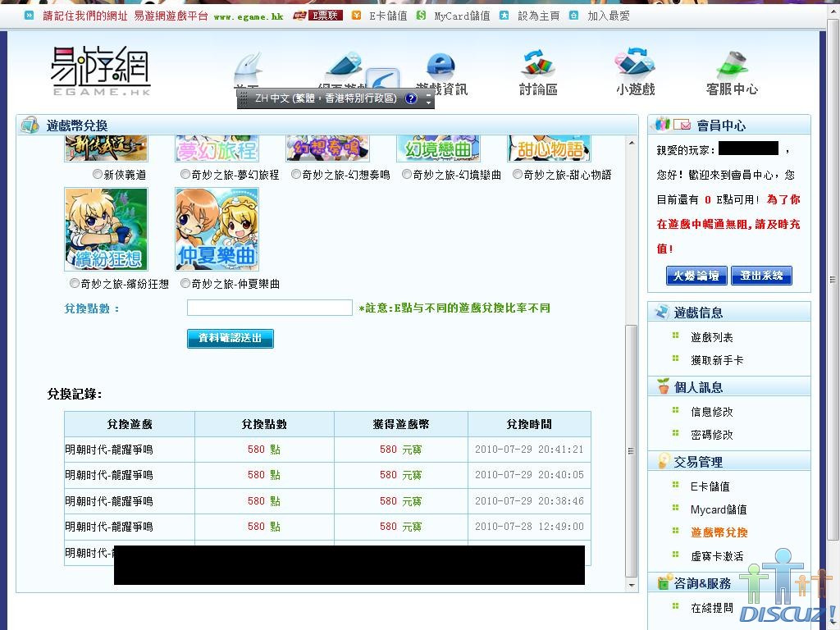840x630 pixels.
Task: Open 信息修改 in sidebar
Action: pyautogui.click(x=711, y=412)
